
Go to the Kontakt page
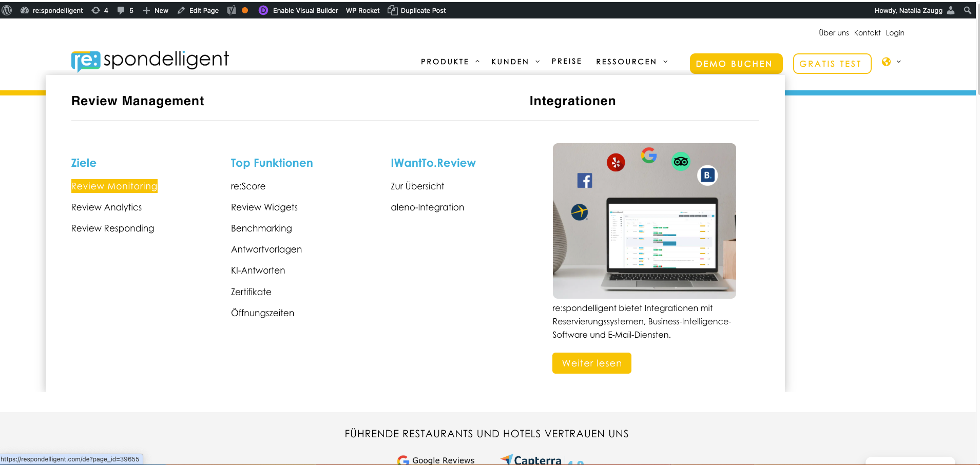[867, 33]
